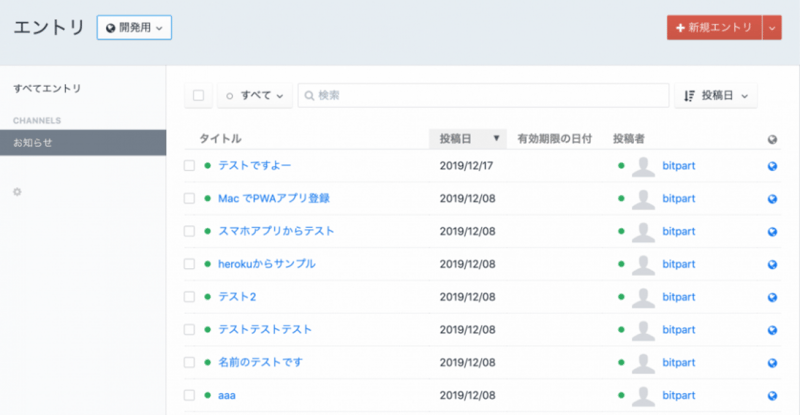The image size is (800, 415).
Task: Select the お知らせ channel in sidebar
Action: tap(82, 142)
